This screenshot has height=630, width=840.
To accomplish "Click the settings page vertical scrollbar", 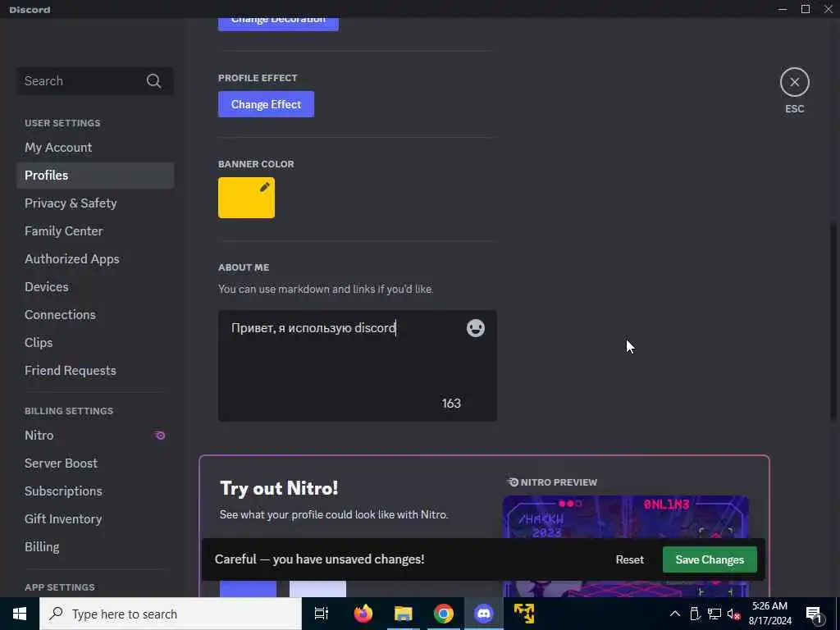I will (833, 322).
